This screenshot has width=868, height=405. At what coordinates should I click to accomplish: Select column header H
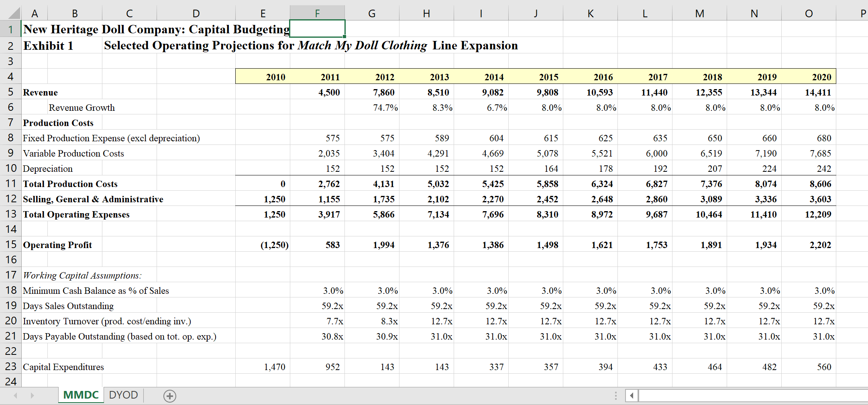[426, 13]
